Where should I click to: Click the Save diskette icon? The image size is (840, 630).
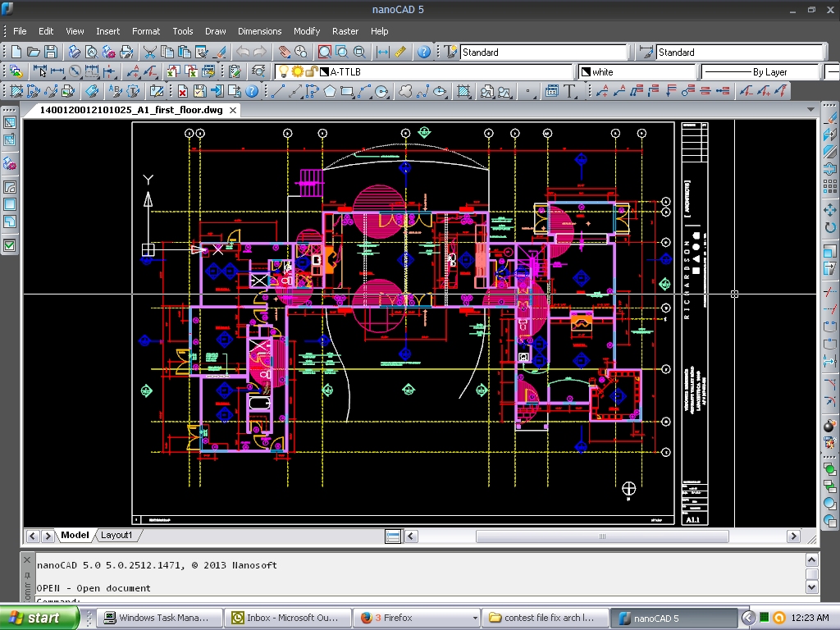pyautogui.click(x=51, y=52)
